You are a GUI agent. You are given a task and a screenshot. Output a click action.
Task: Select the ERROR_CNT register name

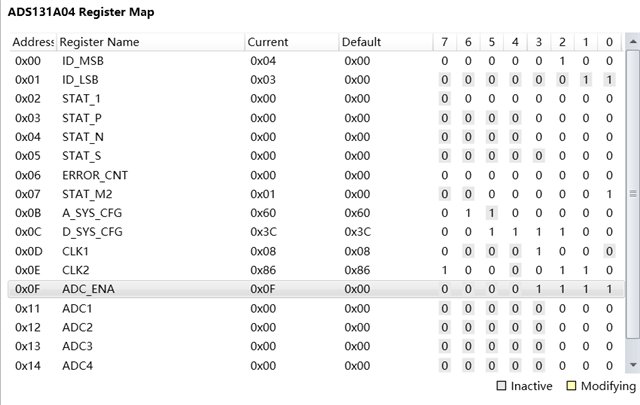95,175
